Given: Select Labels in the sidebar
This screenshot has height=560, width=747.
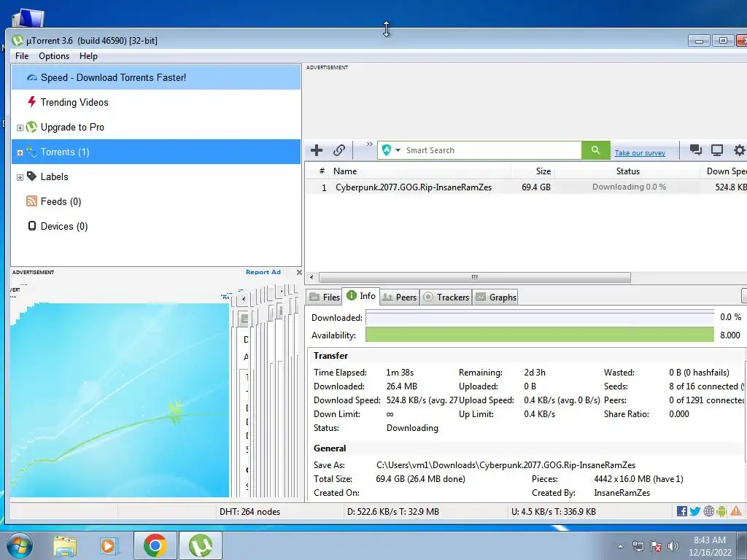Looking at the screenshot, I should [x=54, y=176].
